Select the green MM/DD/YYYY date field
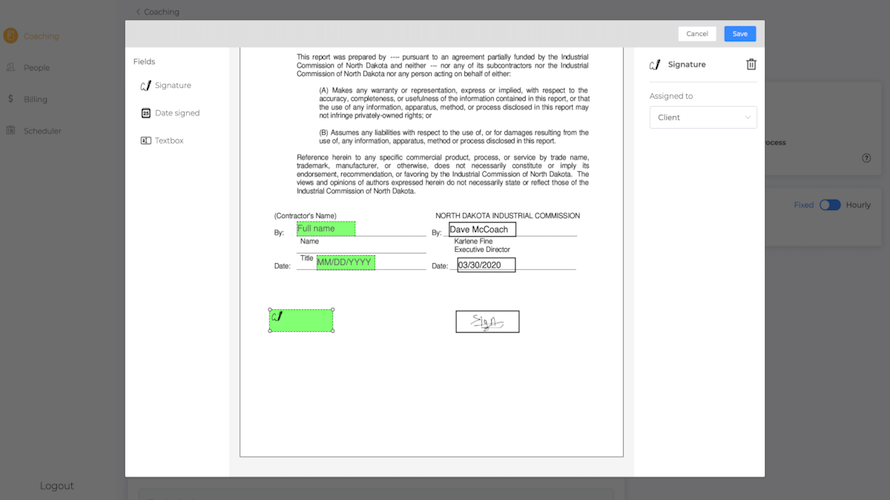 pyautogui.click(x=346, y=262)
